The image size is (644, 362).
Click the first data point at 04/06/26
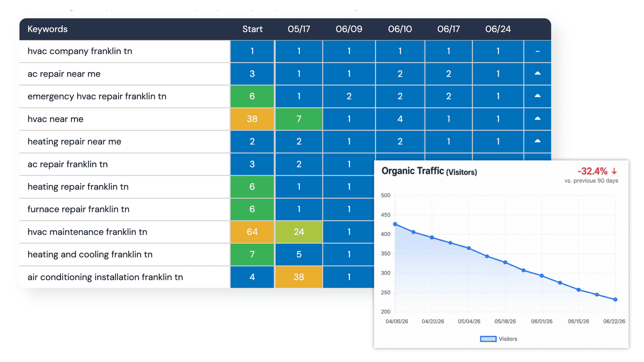[395, 224]
